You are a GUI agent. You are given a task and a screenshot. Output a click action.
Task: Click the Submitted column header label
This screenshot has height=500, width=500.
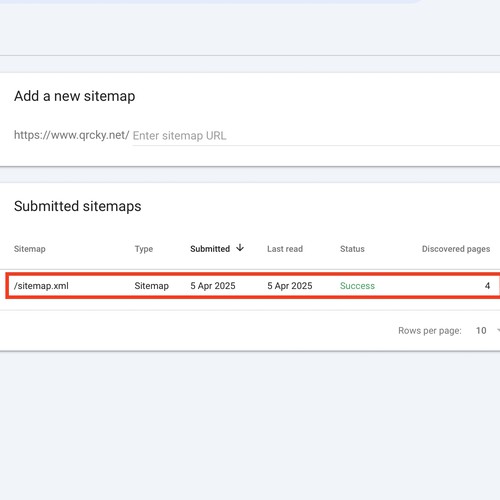[x=210, y=249]
